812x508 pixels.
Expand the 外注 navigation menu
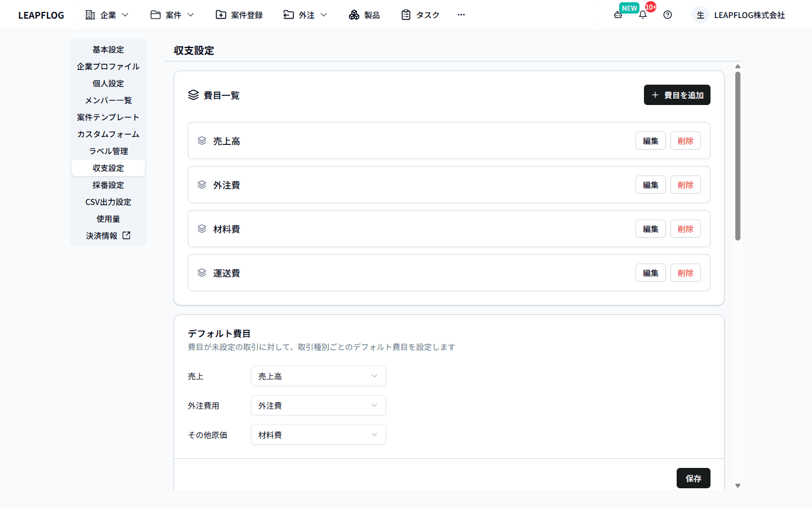point(305,15)
